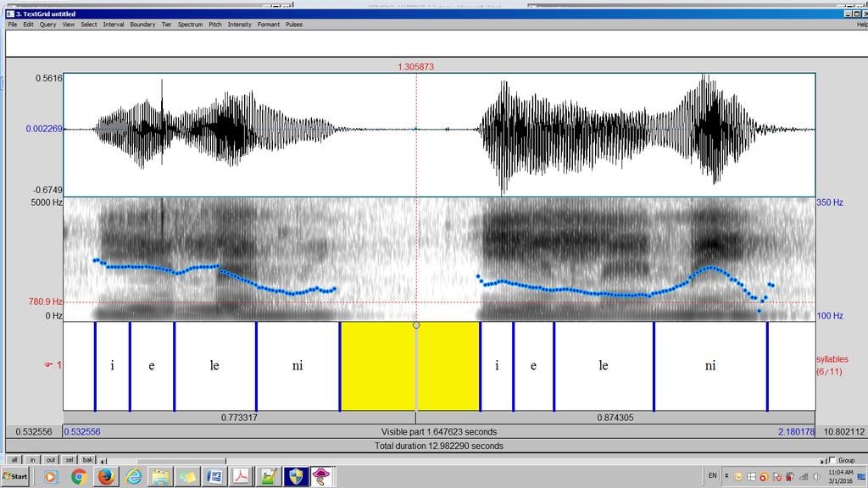Open Windows Media Player from taskbar
Viewport: 868px width, 488px height.
pos(50,476)
